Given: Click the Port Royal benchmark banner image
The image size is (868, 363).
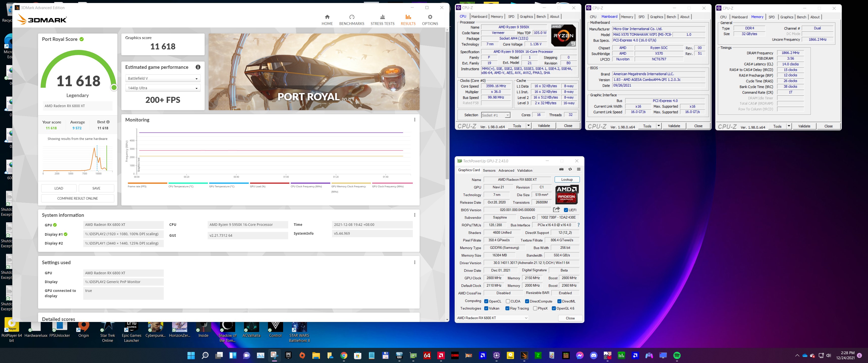Looking at the screenshot, I should pos(314,72).
